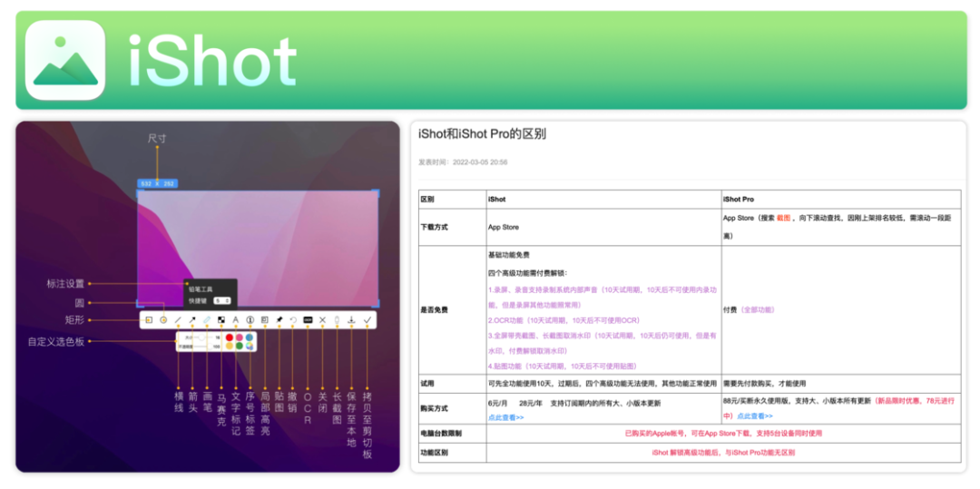Choose the partial highlight tool
980x489 pixels.
(264, 319)
